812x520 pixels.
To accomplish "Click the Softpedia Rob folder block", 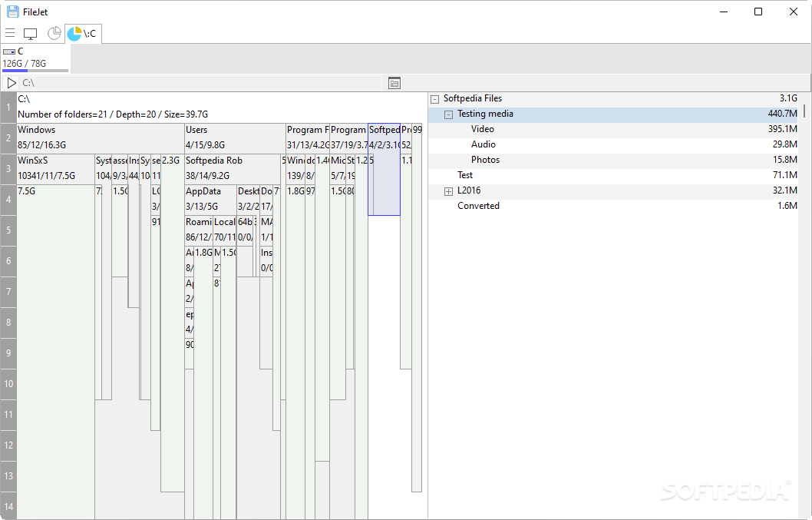I will 233,168.
